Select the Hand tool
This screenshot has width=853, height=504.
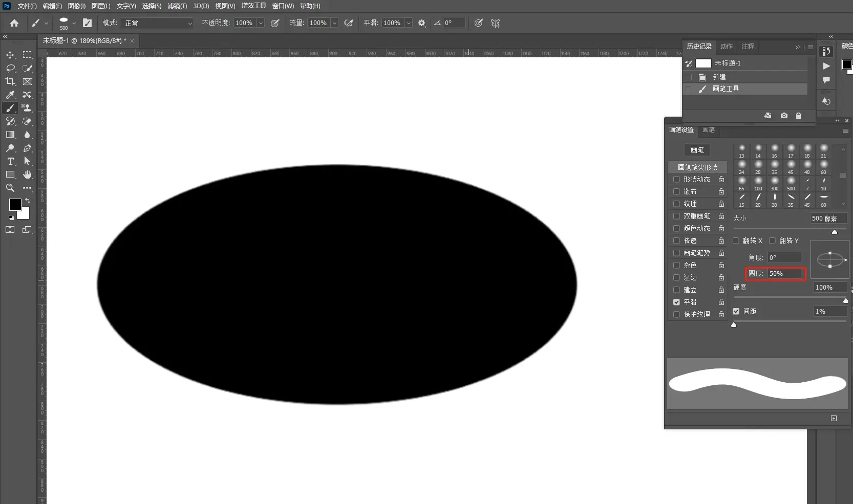click(x=28, y=174)
